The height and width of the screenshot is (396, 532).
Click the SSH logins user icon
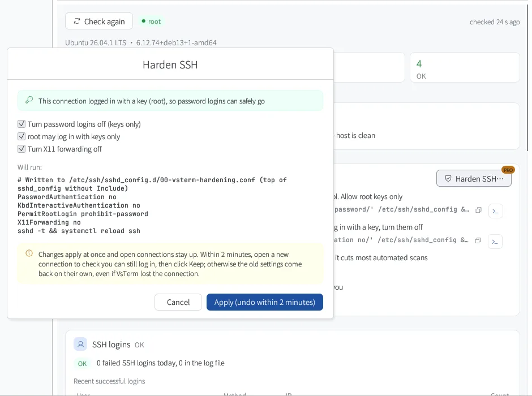click(x=80, y=344)
